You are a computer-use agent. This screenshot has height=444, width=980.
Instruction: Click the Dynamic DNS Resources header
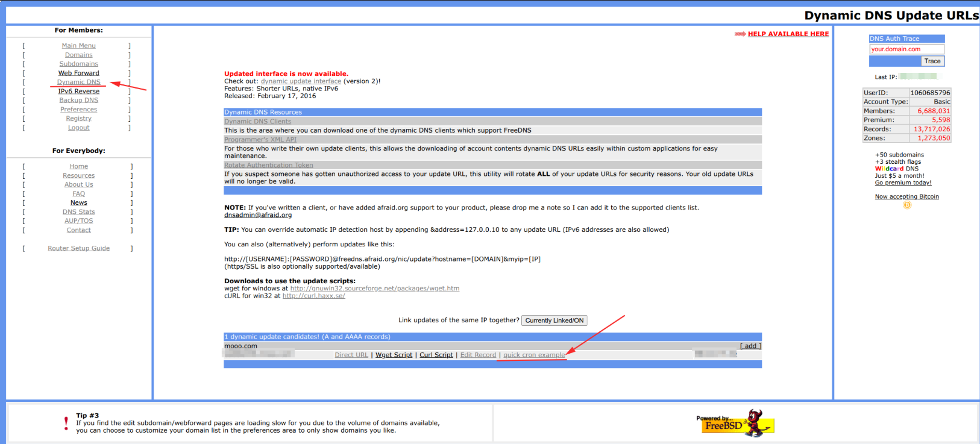(492, 112)
